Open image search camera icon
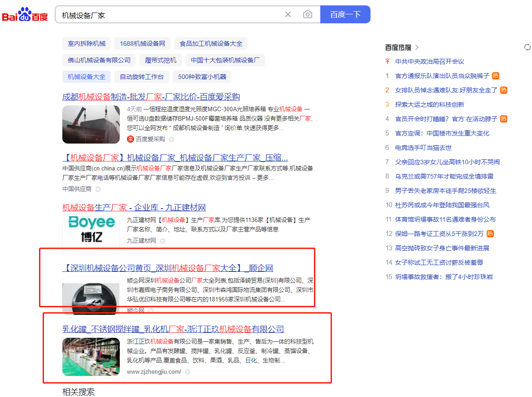Image resolution: width=532 pixels, height=397 pixels. click(x=307, y=14)
